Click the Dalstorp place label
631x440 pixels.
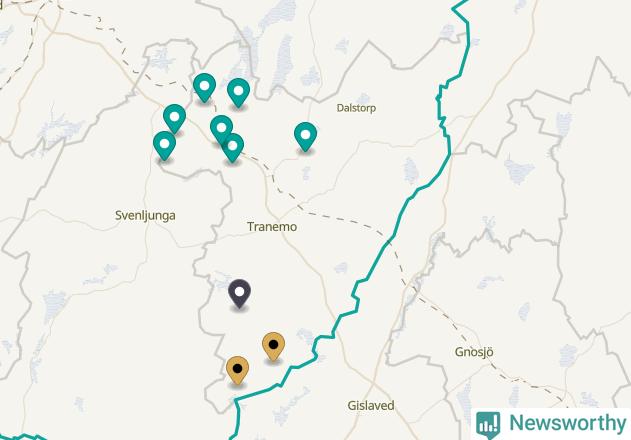(356, 108)
